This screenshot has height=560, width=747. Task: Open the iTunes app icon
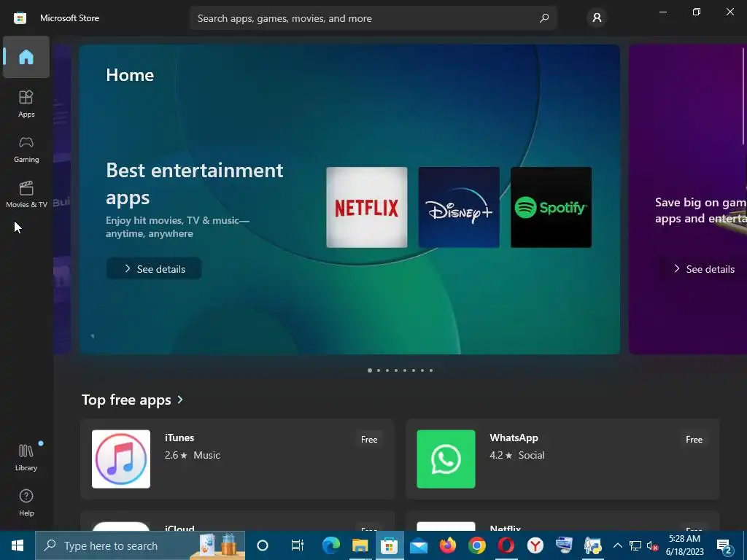click(121, 459)
